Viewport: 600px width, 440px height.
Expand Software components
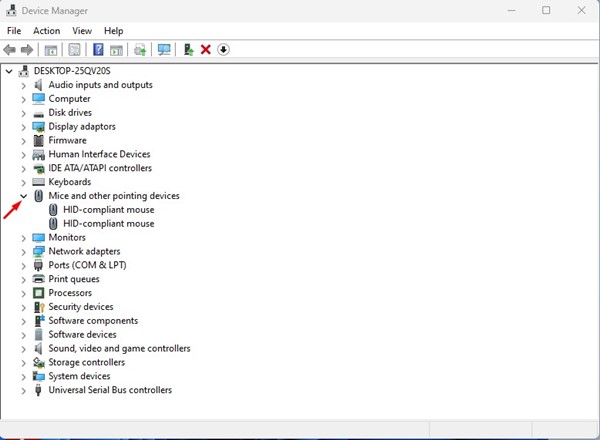(x=24, y=321)
